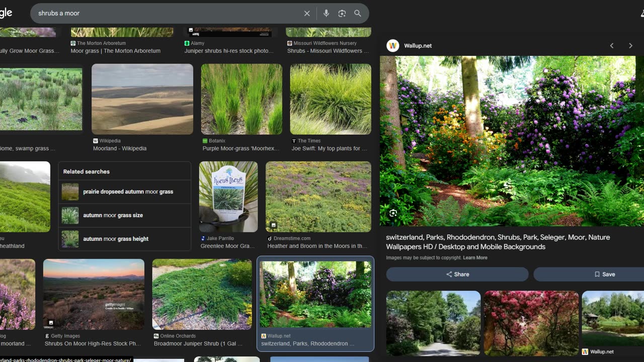This screenshot has height=362, width=644.
Task: Open Wallup.net source in preview header
Action: pyautogui.click(x=418, y=46)
